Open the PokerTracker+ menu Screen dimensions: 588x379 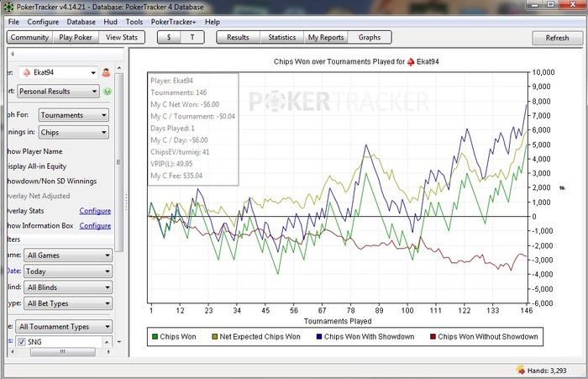point(173,22)
